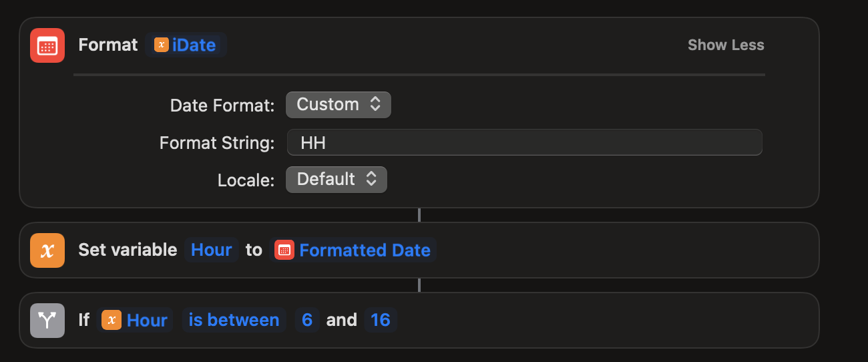The image size is (868, 362).
Task: Click the Format String HH text field
Action: point(524,142)
